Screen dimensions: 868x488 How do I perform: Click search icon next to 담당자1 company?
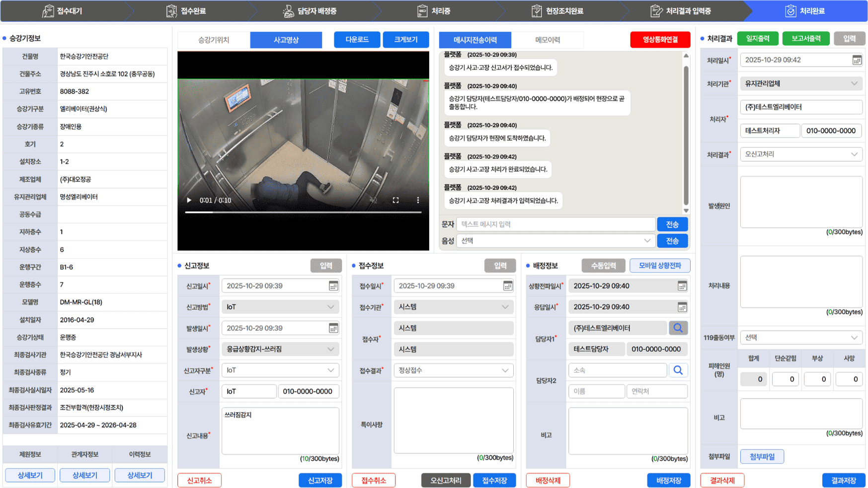(x=678, y=328)
